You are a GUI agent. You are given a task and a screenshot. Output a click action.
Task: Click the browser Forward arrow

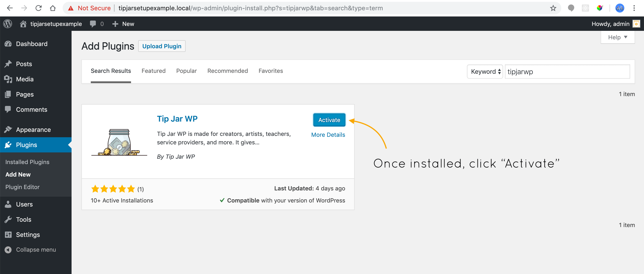(24, 8)
